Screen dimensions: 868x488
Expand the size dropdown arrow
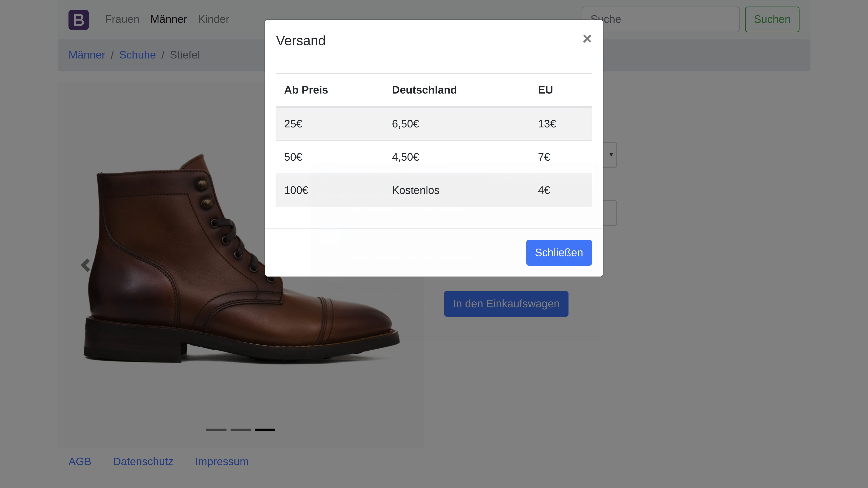coord(611,155)
